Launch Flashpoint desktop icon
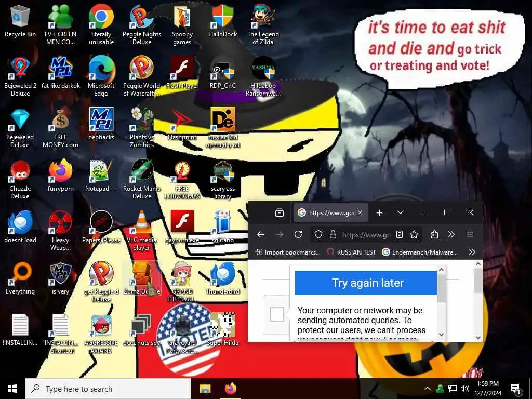The height and width of the screenshot is (399, 532). click(x=182, y=124)
